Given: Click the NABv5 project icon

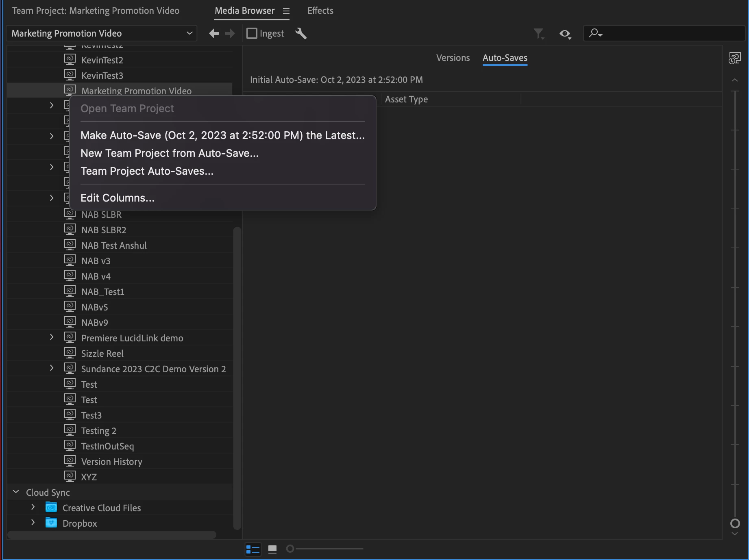Looking at the screenshot, I should 70,306.
